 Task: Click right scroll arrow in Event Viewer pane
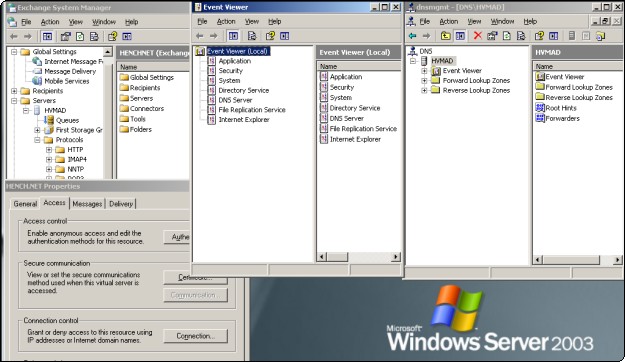396,257
